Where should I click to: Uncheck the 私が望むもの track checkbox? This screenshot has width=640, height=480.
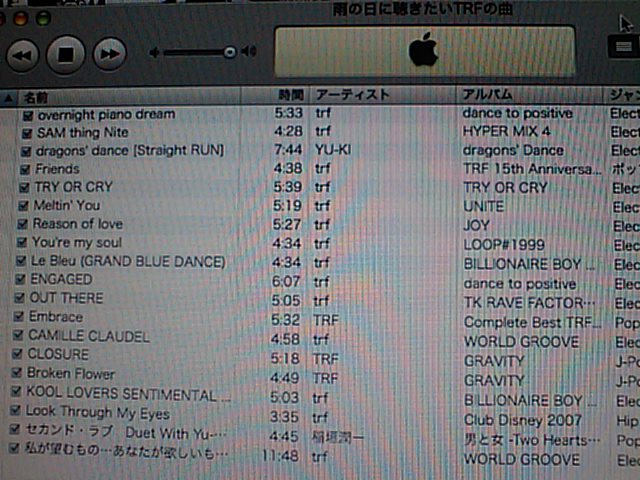coord(14,449)
